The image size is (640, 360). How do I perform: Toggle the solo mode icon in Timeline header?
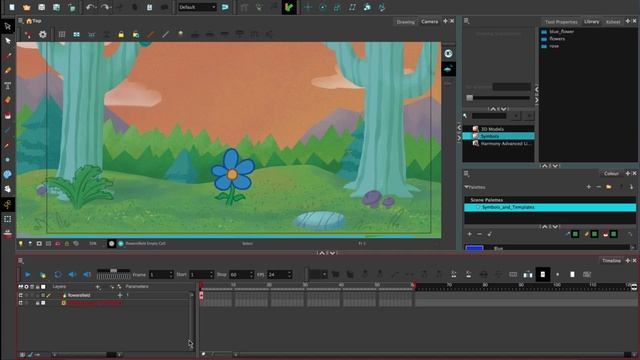27,287
